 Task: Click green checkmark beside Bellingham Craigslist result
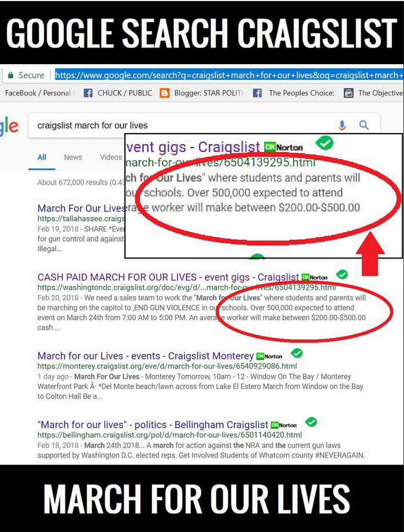[311, 422]
